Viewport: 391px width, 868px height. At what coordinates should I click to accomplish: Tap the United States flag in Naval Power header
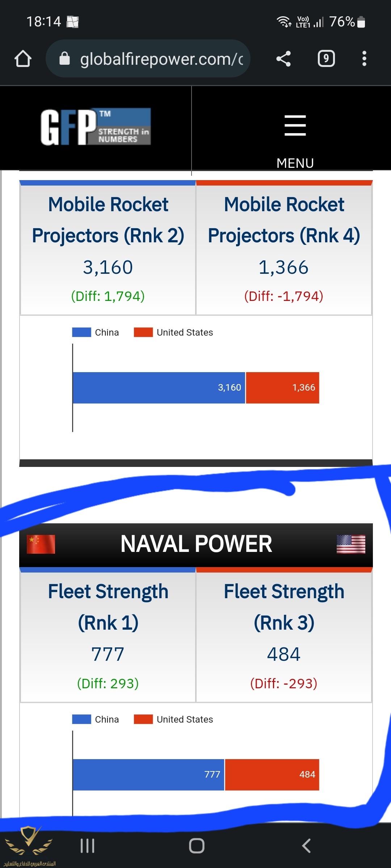click(351, 544)
